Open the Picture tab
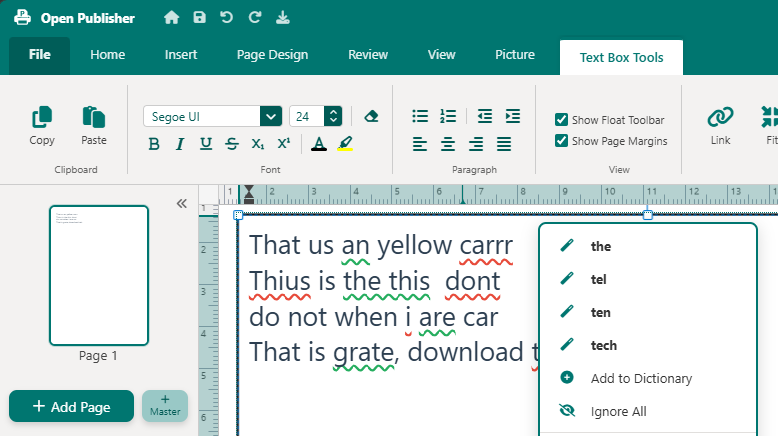This screenshot has height=436, width=778. [x=515, y=55]
